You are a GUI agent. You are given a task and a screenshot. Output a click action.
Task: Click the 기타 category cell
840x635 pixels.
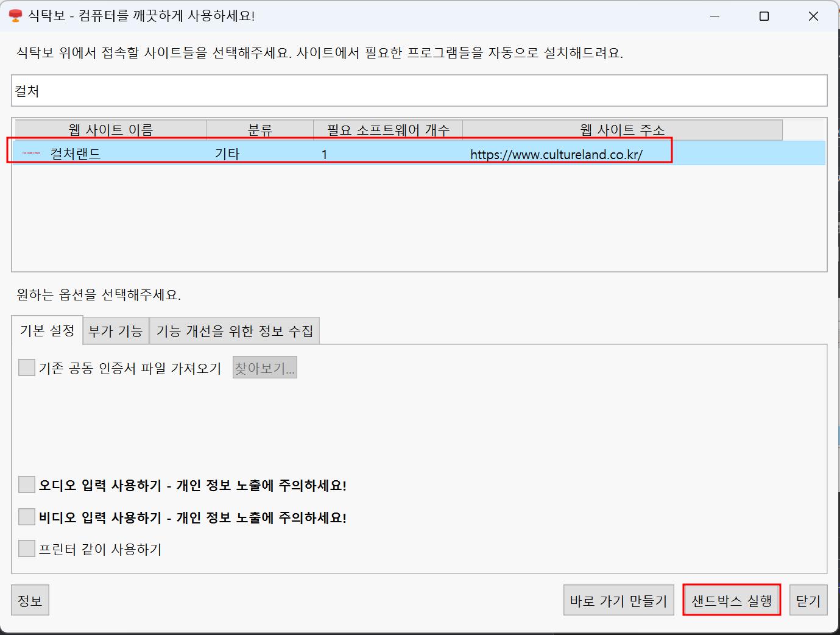pyautogui.click(x=227, y=154)
